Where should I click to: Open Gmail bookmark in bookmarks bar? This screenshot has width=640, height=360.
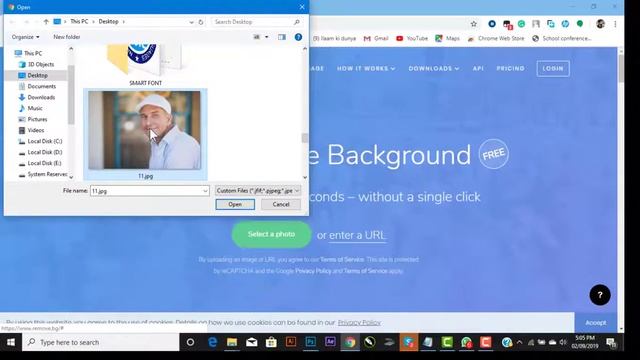pos(376,38)
